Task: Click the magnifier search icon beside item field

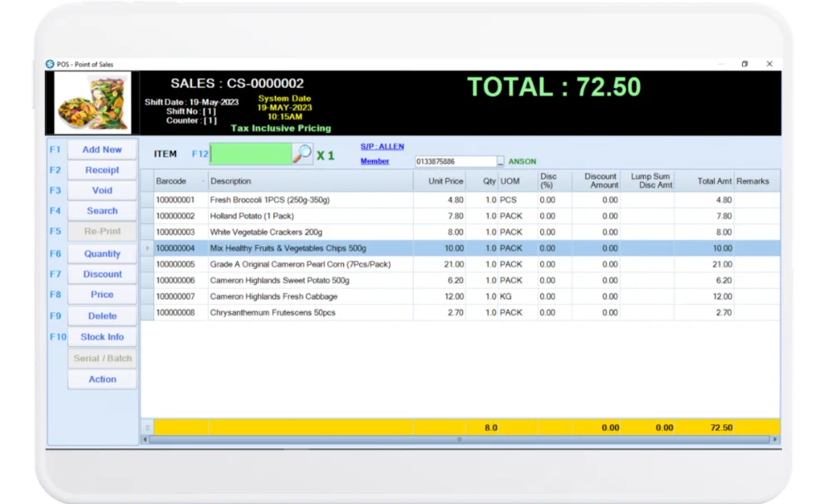Action: pyautogui.click(x=303, y=154)
